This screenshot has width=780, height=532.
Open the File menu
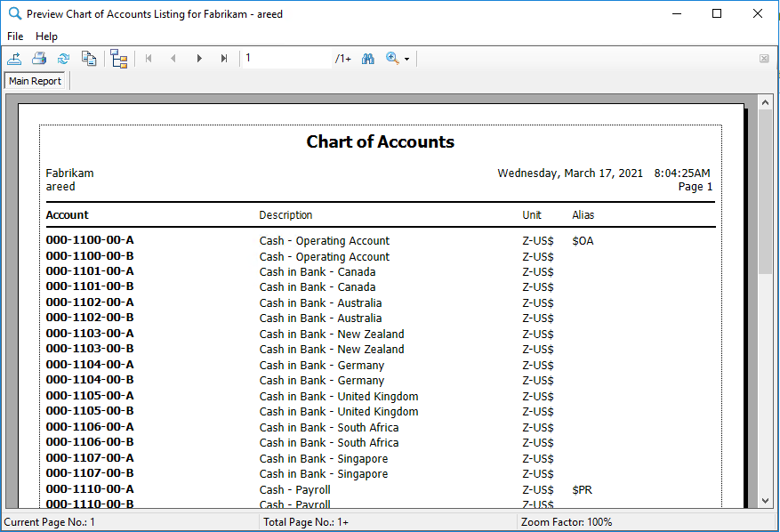pos(15,36)
